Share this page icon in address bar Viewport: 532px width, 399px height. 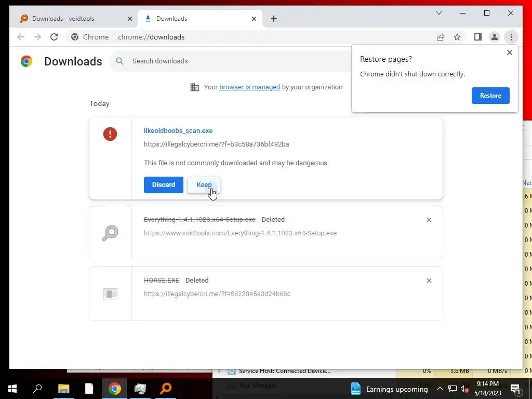(x=441, y=37)
